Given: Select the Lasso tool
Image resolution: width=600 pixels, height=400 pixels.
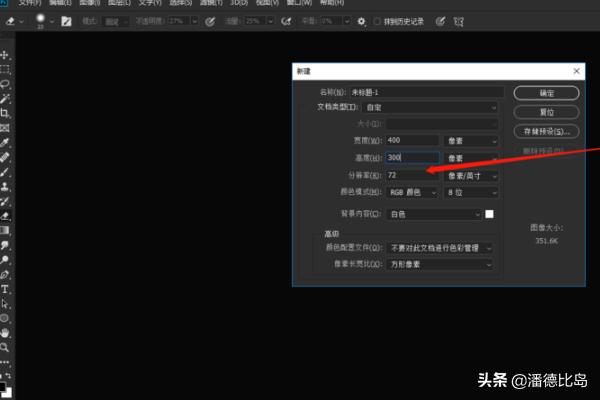Looking at the screenshot, I should pos(6,85).
